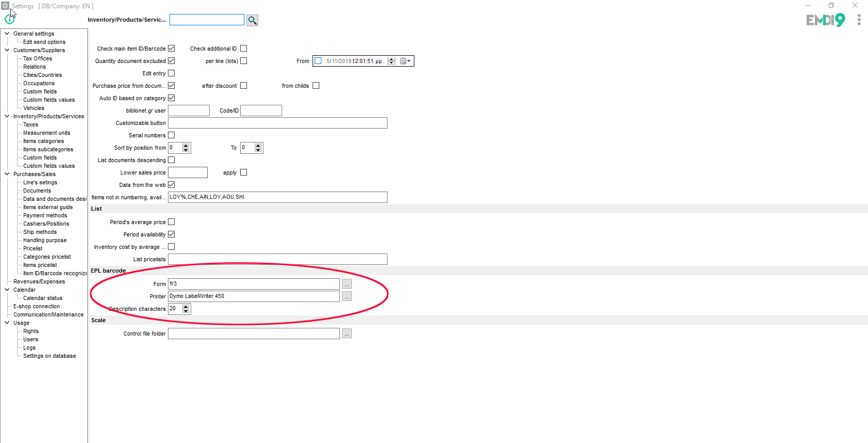Browse for the EPL barcode Printer

(347, 296)
